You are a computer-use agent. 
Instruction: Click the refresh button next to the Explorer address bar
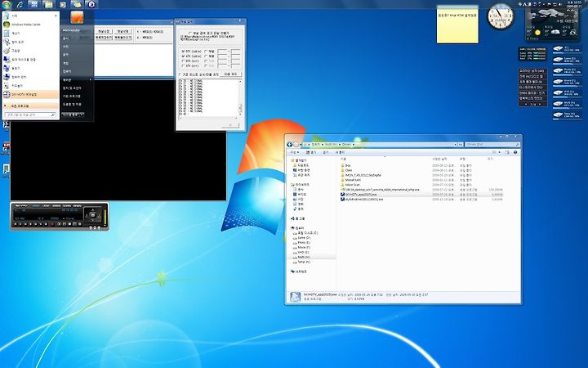click(x=460, y=145)
